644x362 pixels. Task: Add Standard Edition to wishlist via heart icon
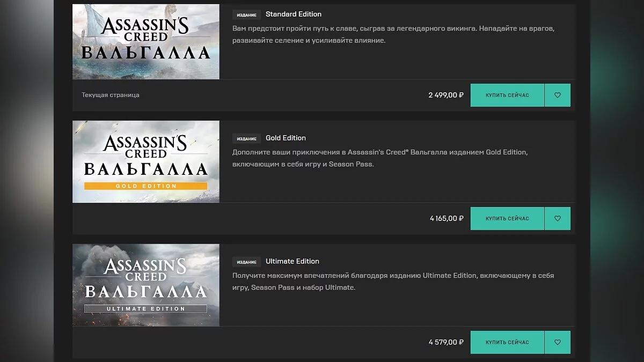(x=557, y=95)
